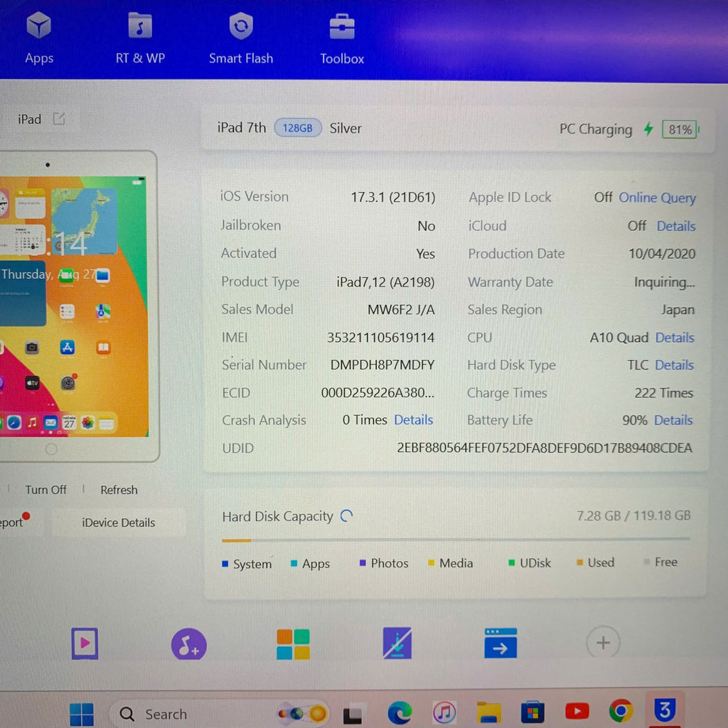The height and width of the screenshot is (728, 728).
Task: Click the Warranty Date Inquiring... value
Action: pyautogui.click(x=665, y=282)
